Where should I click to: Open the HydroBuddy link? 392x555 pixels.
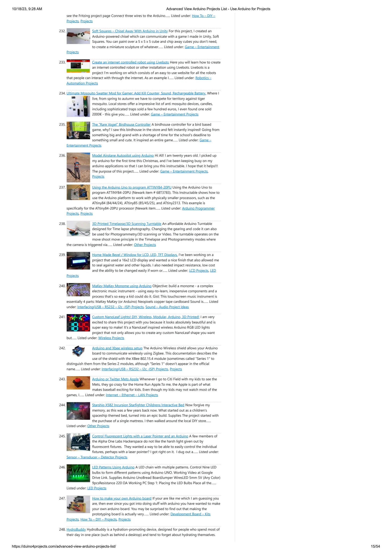tap(76, 529)
